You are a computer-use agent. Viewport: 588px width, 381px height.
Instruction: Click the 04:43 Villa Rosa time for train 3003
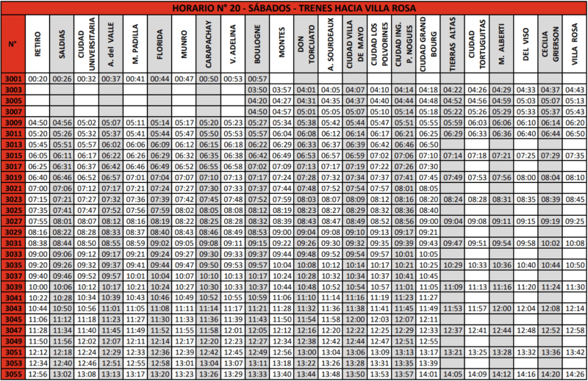[576, 90]
